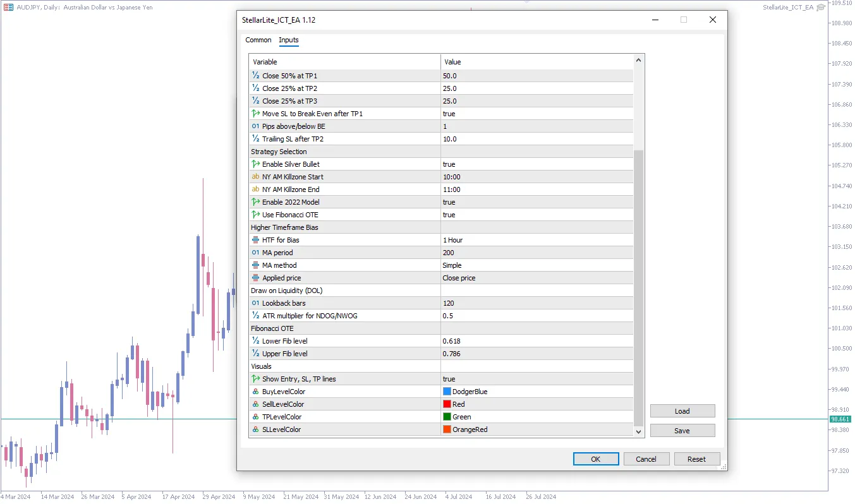The height and width of the screenshot is (504, 855).
Task: Toggle the Use Fibonacci OTE value
Action: pos(537,215)
